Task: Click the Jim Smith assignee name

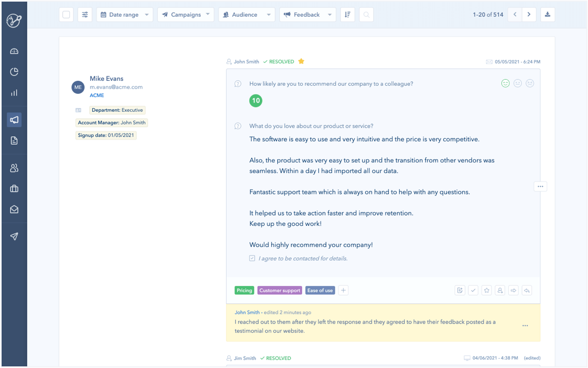Action: (x=245, y=358)
